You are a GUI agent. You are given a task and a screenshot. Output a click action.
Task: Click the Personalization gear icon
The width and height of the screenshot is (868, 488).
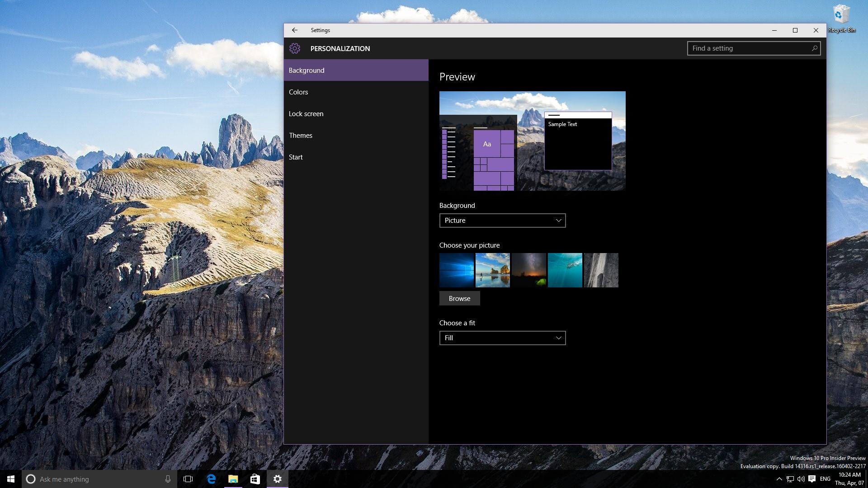click(295, 48)
